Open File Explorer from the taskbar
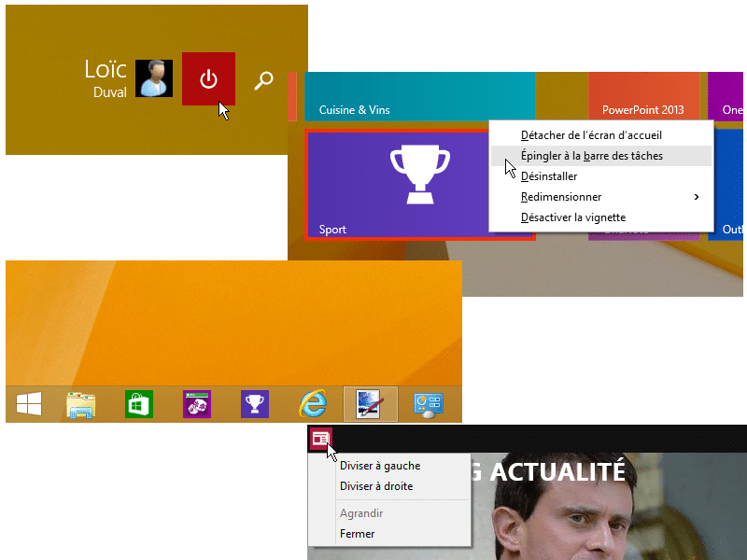This screenshot has width=747, height=560. click(x=80, y=404)
